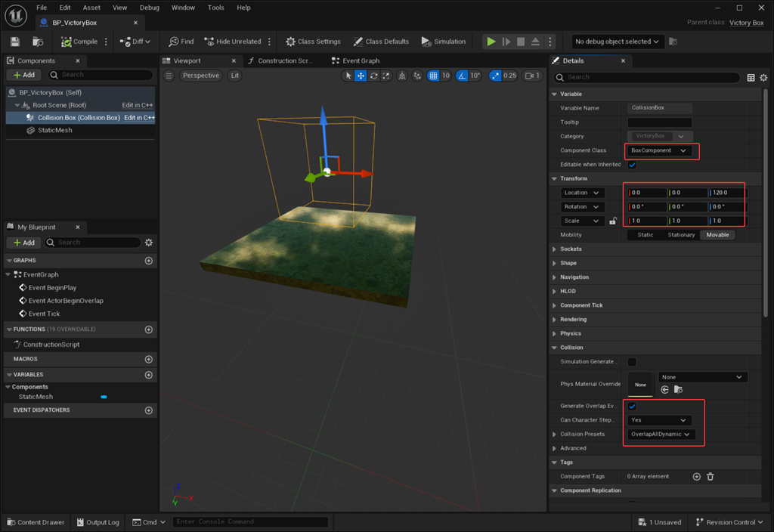Click the Compile button

point(79,42)
